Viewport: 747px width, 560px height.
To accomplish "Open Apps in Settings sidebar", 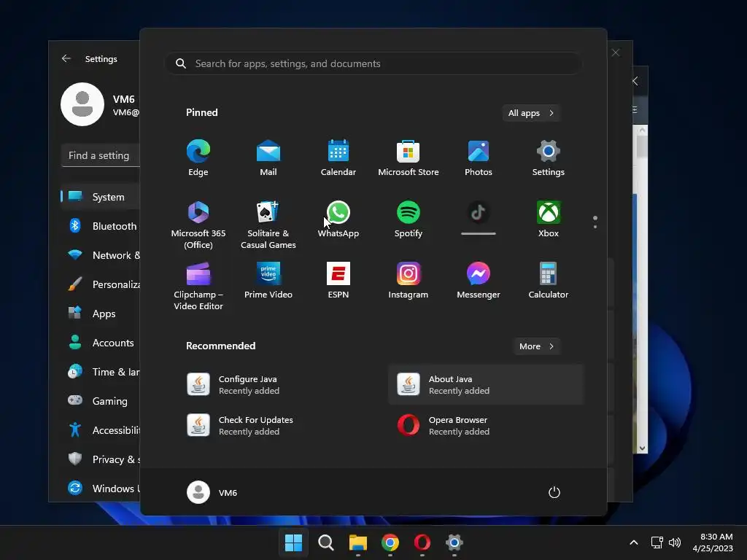I will point(100,314).
